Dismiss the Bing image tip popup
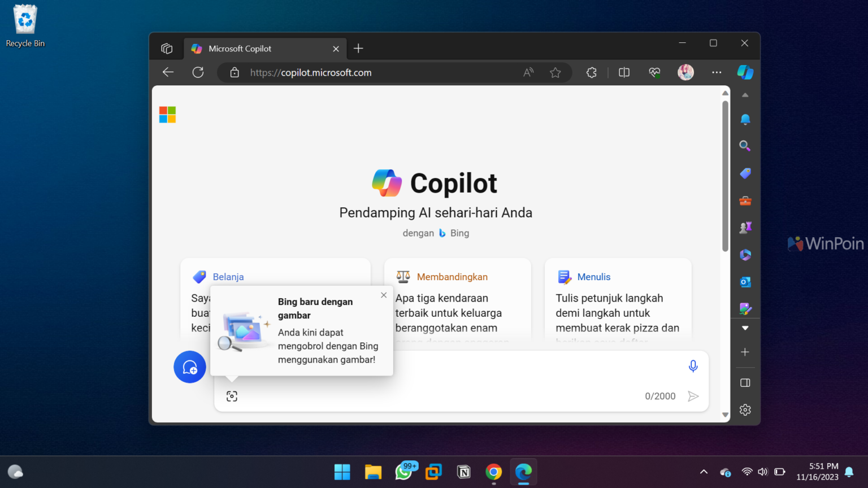Viewport: 868px width, 488px height. 384,295
